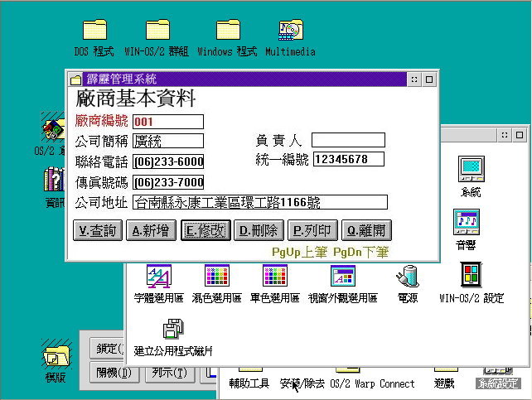532x400 pixels.
Task: Click the 關機(D) shutdown button
Action: 114,373
